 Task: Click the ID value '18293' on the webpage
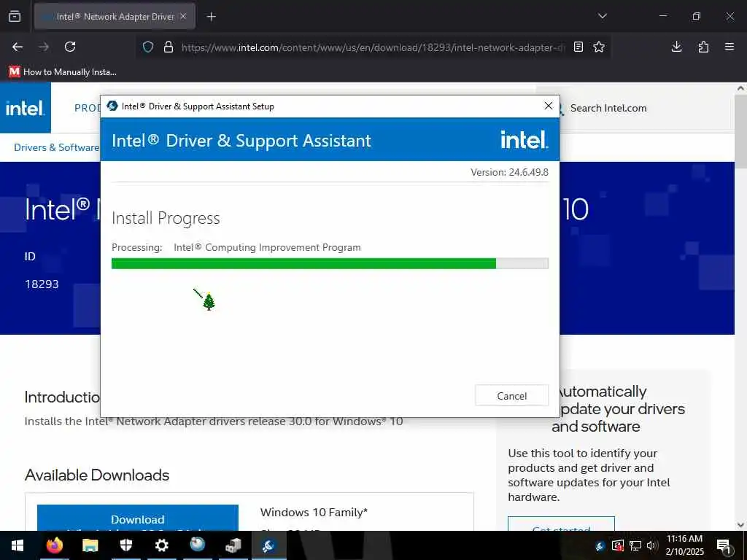click(x=42, y=284)
